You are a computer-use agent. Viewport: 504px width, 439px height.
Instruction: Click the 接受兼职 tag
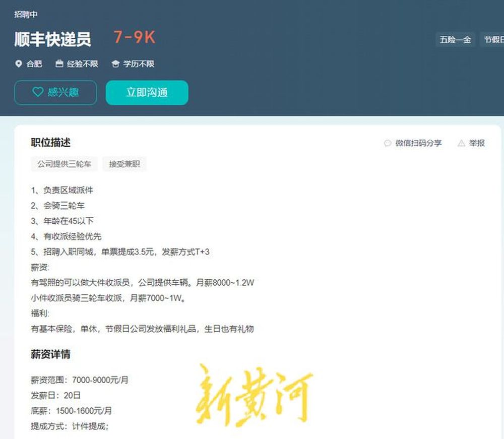124,164
